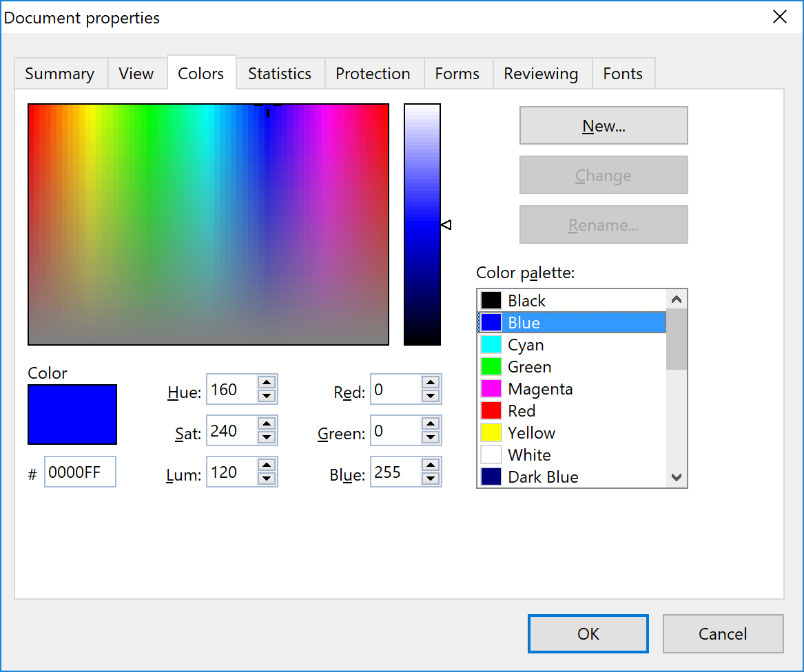Confirm the dialog with OK
Screen dimensions: 804x672
(x=588, y=633)
